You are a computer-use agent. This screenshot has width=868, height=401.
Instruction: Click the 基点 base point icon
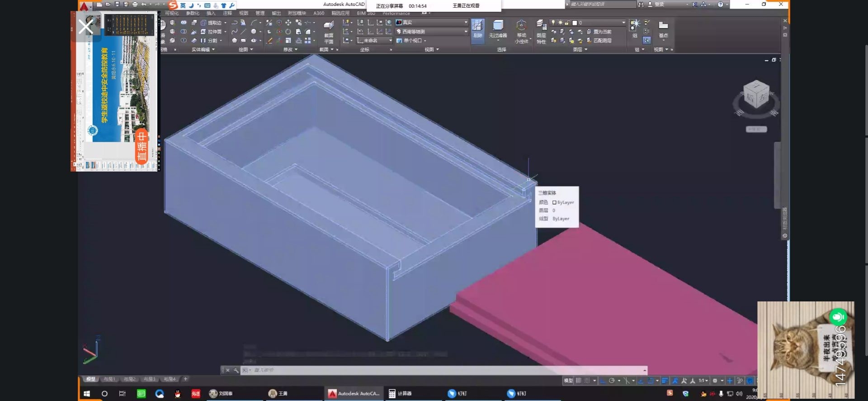pos(663,29)
